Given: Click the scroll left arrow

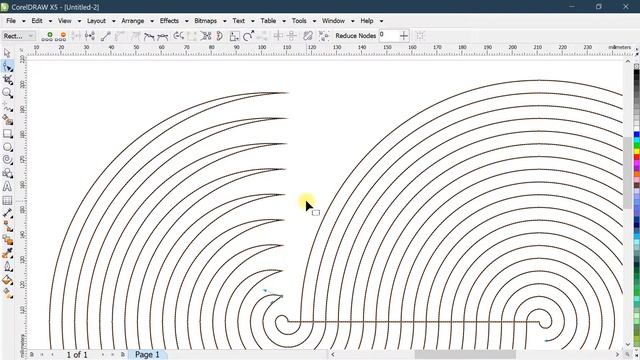Looking at the screenshot, I should coord(333,354).
